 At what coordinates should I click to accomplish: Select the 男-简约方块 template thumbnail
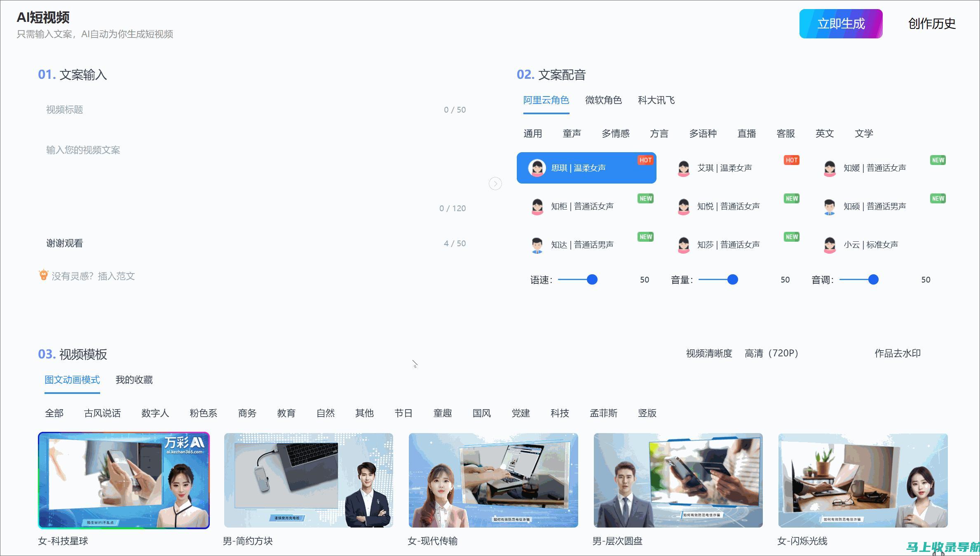[x=308, y=481]
